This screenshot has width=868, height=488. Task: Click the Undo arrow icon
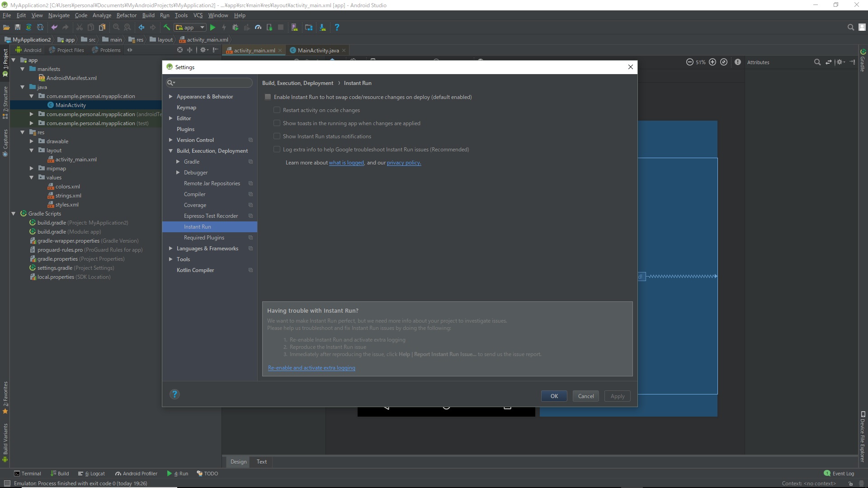tap(54, 28)
